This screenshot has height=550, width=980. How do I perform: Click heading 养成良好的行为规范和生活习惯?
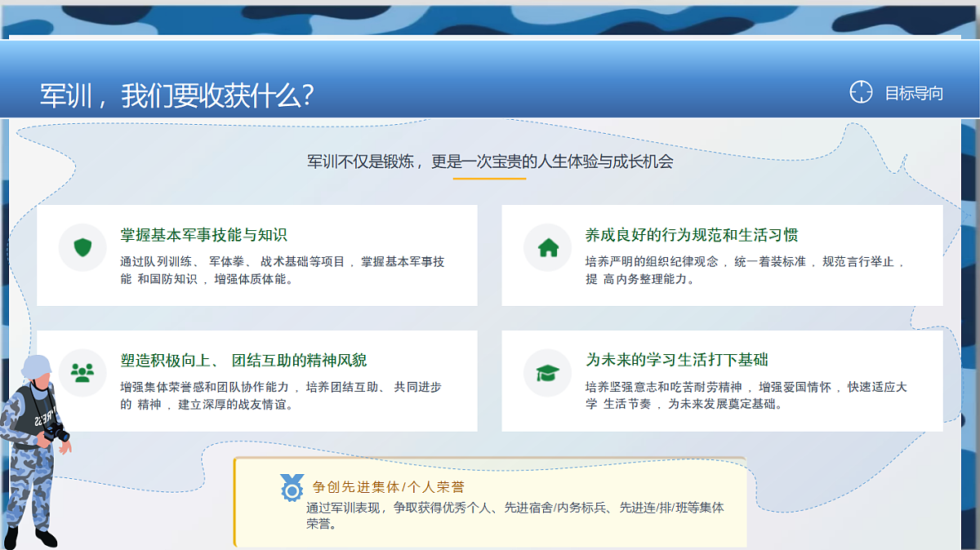coord(692,235)
